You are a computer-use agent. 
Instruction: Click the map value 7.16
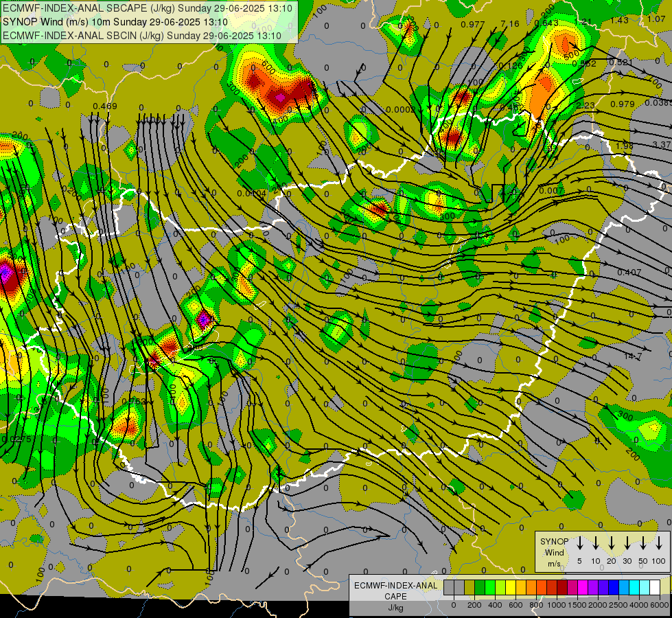(x=509, y=23)
